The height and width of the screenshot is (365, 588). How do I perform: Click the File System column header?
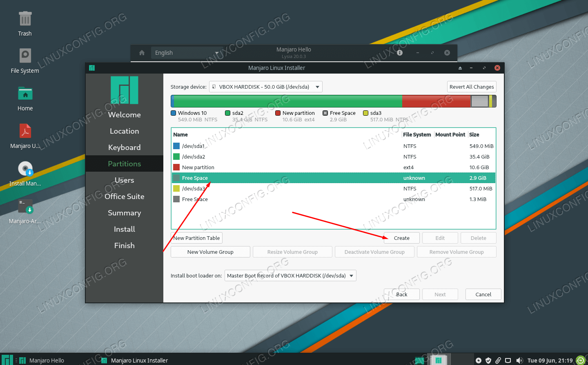(417, 134)
